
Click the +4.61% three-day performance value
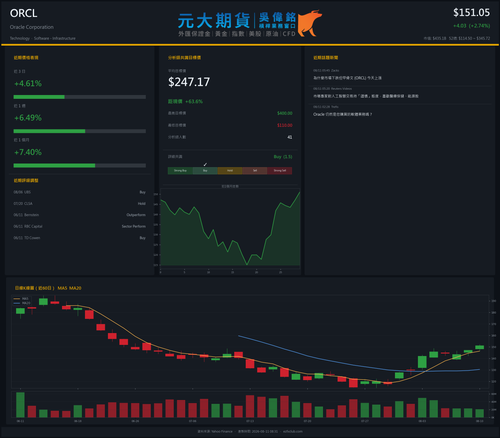(x=28, y=83)
